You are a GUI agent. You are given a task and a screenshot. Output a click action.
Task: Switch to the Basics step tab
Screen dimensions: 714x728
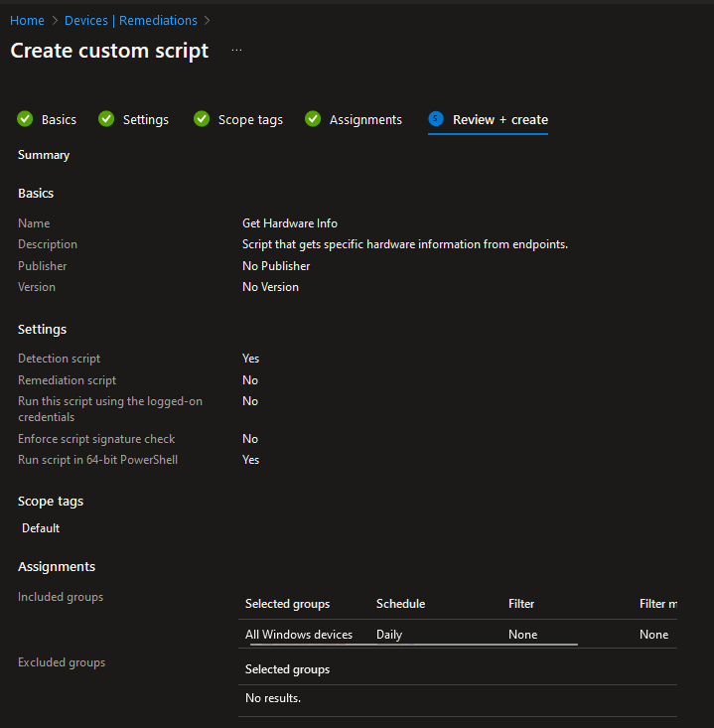(59, 120)
